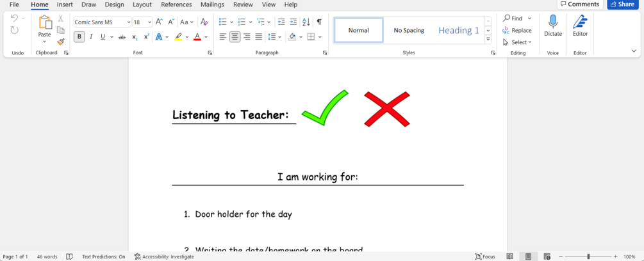Click the Copy icon
644x261 pixels.
[x=61, y=30]
